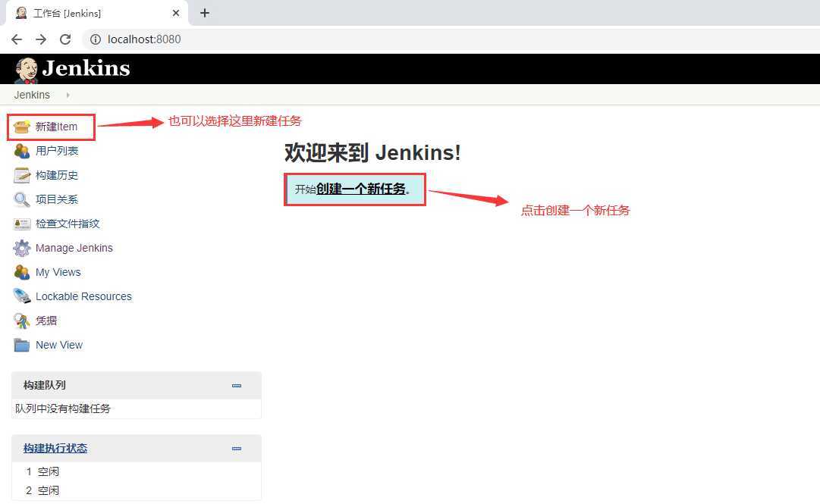The width and height of the screenshot is (820, 504).
Task: Click the 创建一个新任务 link
Action: tap(361, 189)
